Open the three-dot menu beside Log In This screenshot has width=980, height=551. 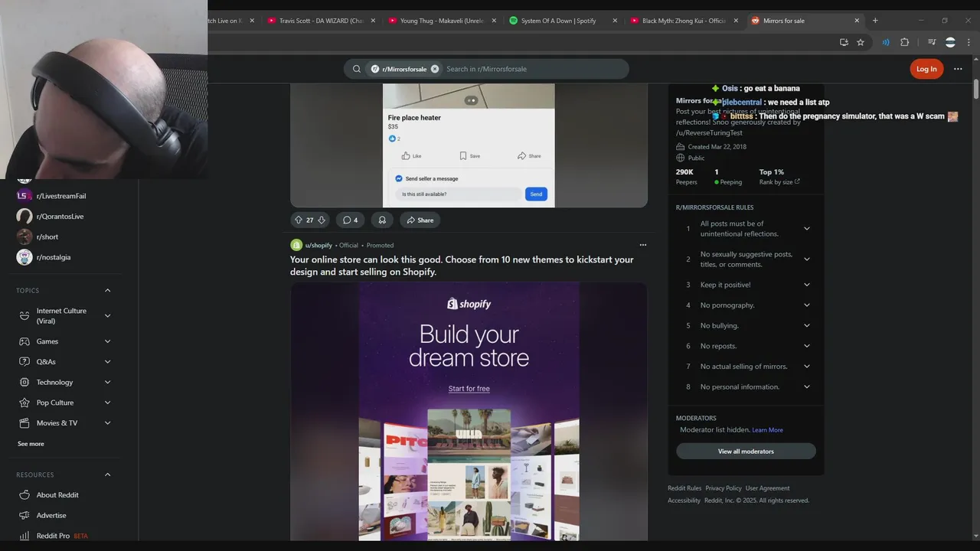[958, 69]
